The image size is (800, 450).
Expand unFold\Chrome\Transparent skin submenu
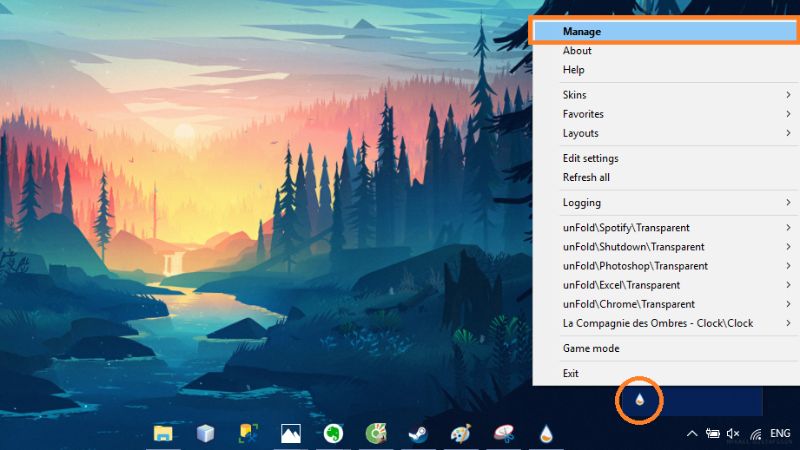point(665,304)
